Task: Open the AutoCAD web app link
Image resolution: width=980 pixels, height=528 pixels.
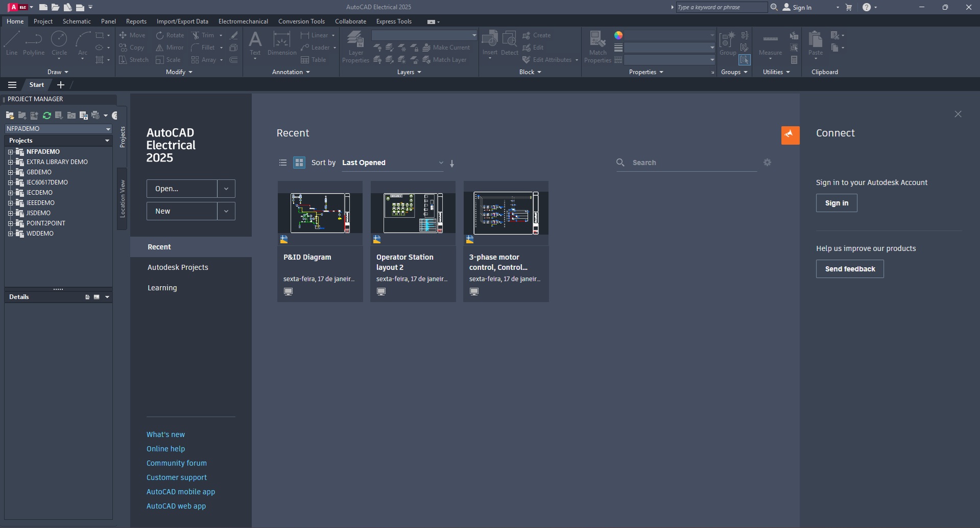Action: tap(176, 506)
